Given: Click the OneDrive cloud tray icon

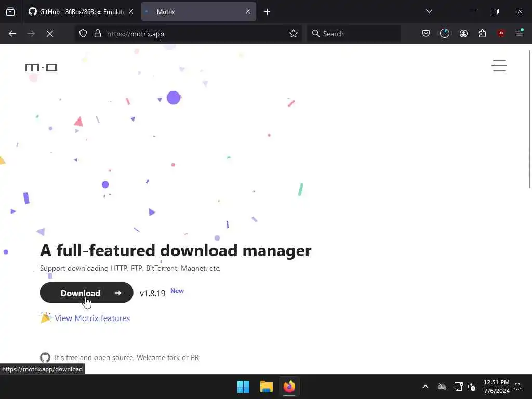Looking at the screenshot, I should coord(442,387).
